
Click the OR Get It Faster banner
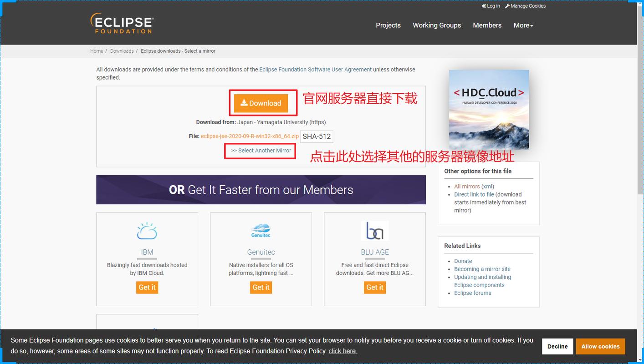[261, 190]
